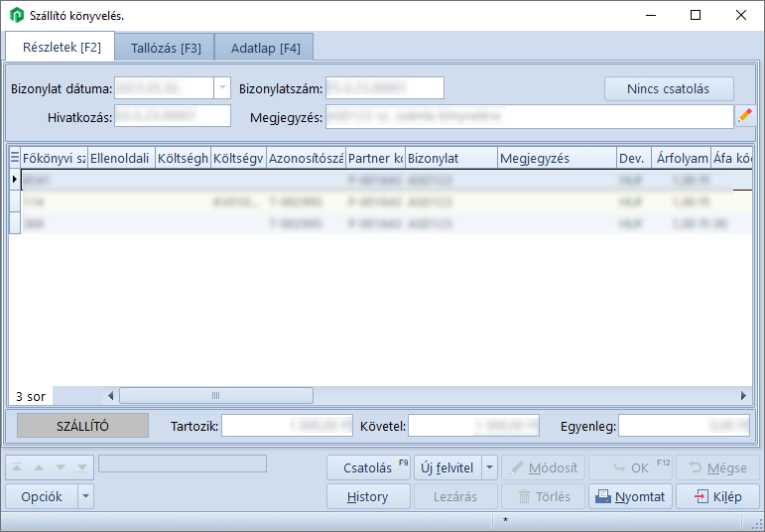Open the History button
This screenshot has width=765, height=532.
368,496
